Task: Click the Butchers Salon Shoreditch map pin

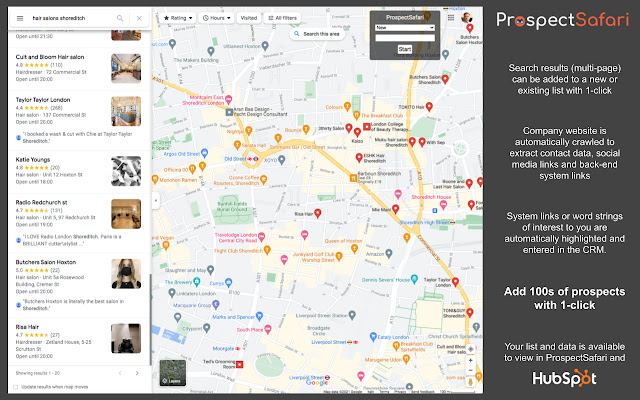Action: 445,79
